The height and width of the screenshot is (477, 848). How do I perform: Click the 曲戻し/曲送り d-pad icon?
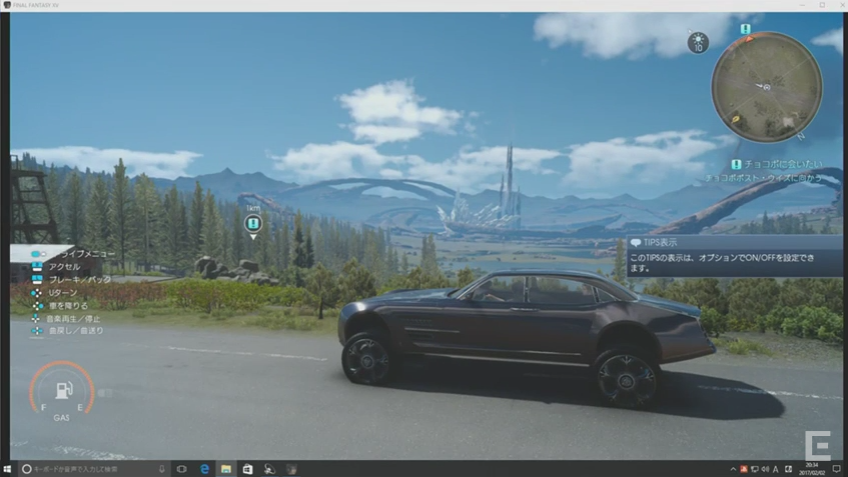pyautogui.click(x=36, y=330)
